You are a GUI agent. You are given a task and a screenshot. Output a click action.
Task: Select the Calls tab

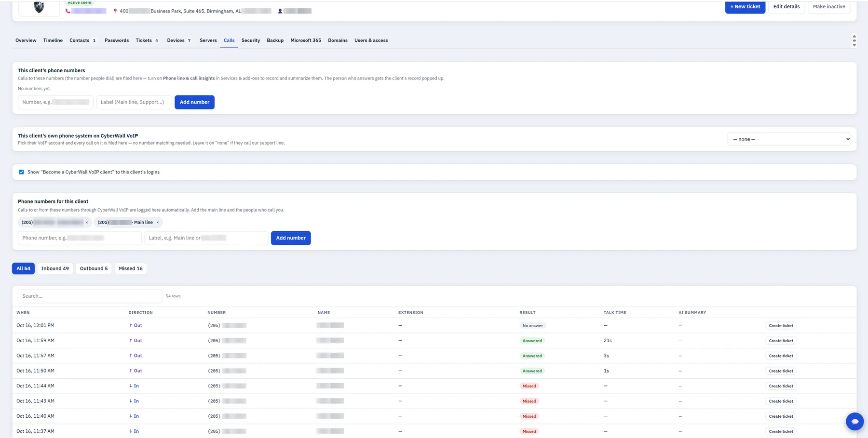(229, 40)
